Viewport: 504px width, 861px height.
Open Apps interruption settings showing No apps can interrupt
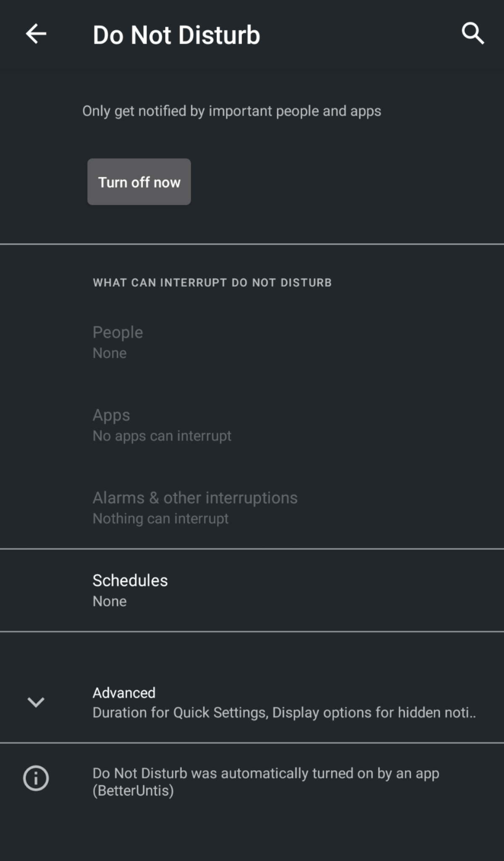tap(252, 424)
